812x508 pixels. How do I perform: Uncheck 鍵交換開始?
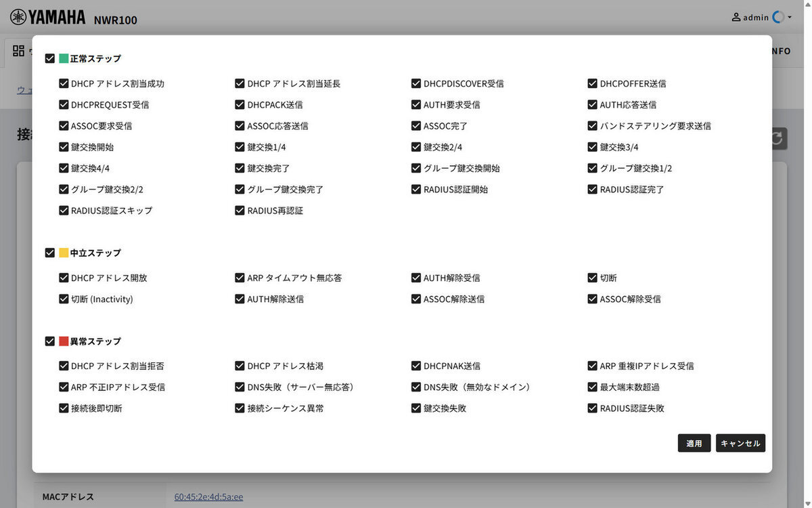click(64, 147)
